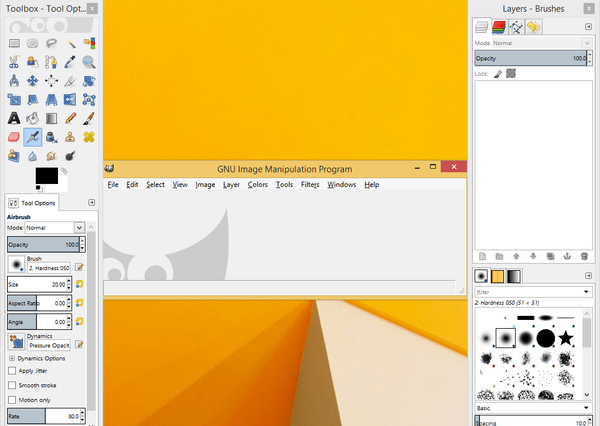The image size is (600, 426).
Task: Select the Pencil tool
Action: (70, 118)
